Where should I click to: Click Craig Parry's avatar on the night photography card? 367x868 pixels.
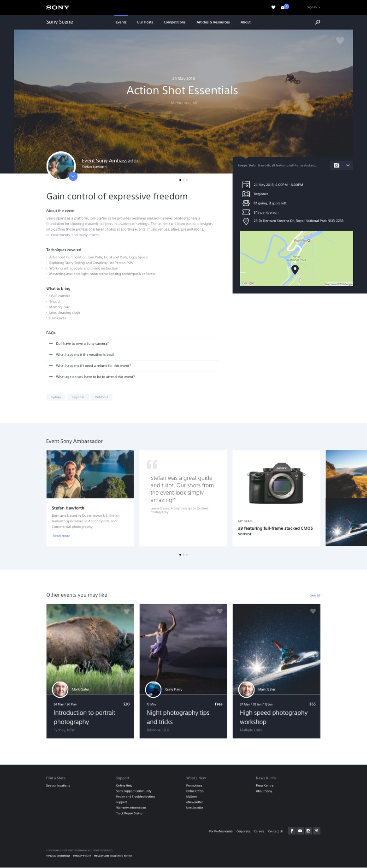coord(153,689)
